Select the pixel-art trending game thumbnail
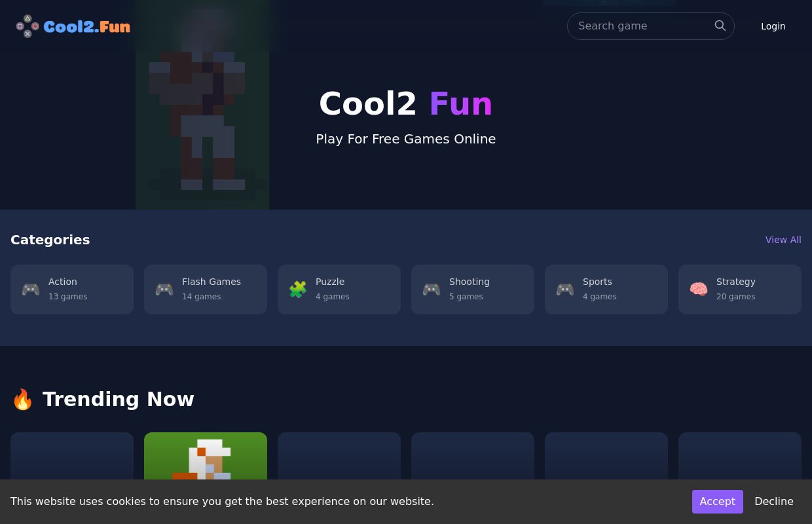The image size is (812, 524). 206,456
